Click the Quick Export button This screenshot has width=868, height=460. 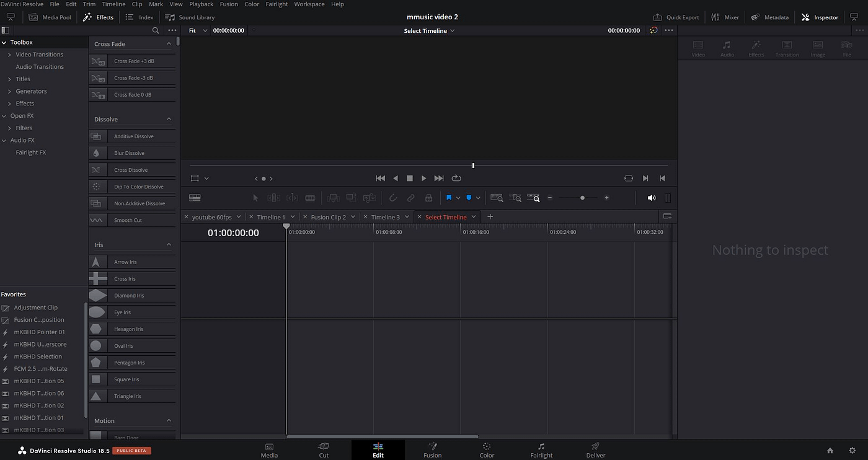(676, 17)
